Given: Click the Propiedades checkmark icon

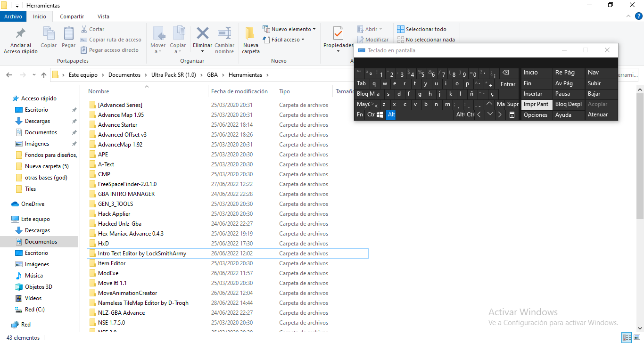Looking at the screenshot, I should coord(338,33).
